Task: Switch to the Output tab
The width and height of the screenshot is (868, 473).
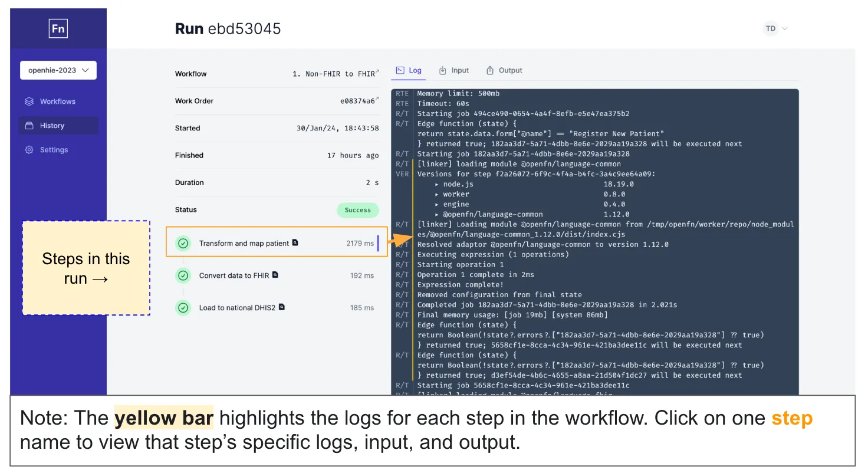Action: click(504, 70)
